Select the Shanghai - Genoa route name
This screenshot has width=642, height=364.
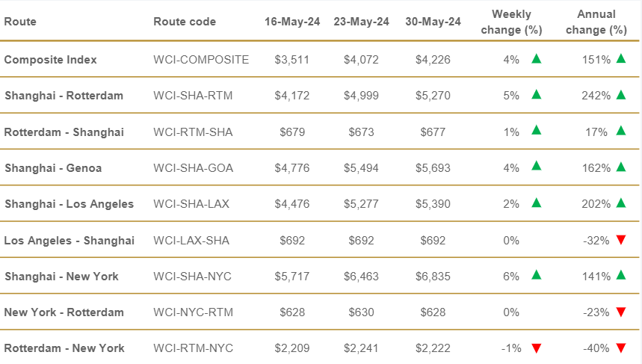click(x=53, y=168)
